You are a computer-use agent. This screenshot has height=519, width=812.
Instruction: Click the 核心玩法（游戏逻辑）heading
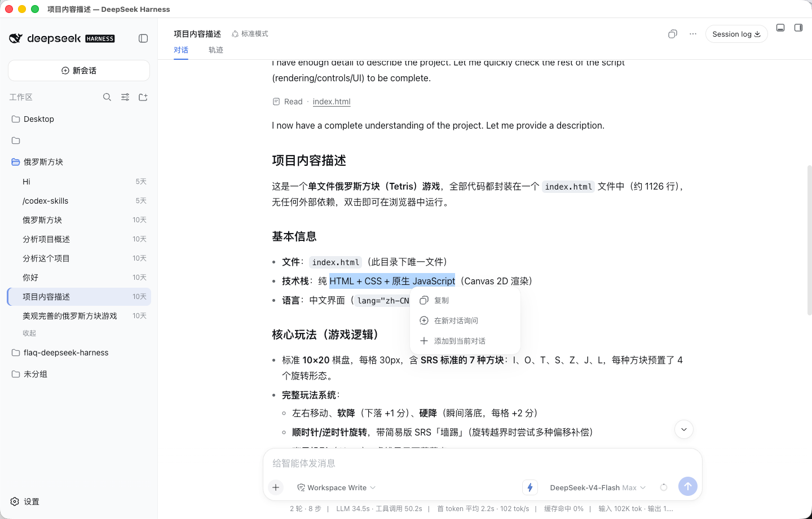click(326, 335)
